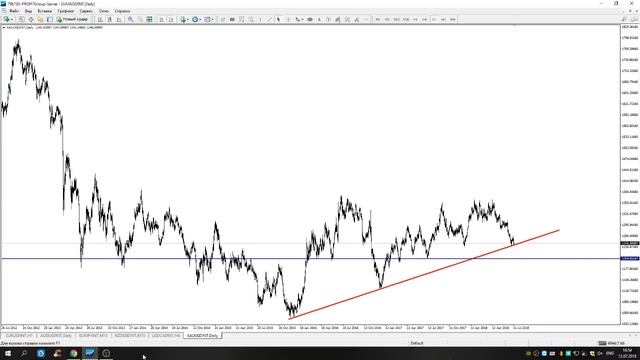This screenshot has width=640, height=360.
Task: Select the M5 timeframe button
Action: 387,19
